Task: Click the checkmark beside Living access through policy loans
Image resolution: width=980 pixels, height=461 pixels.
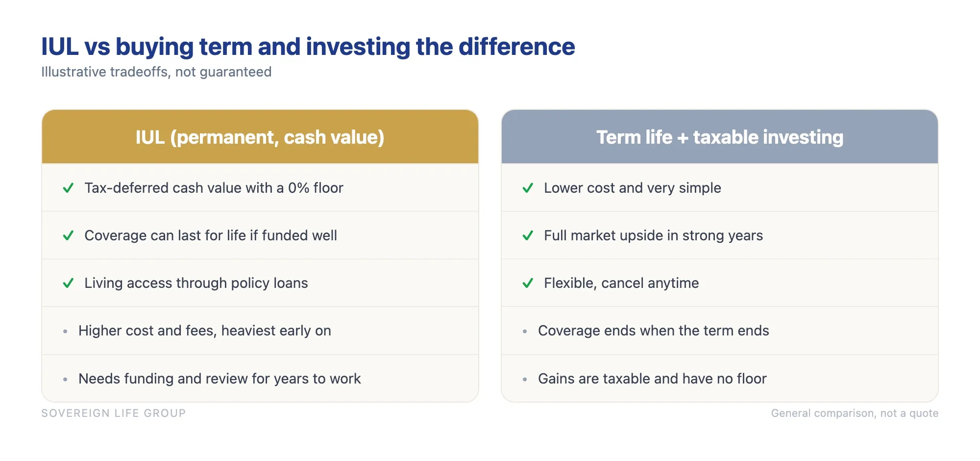Action: tap(68, 283)
